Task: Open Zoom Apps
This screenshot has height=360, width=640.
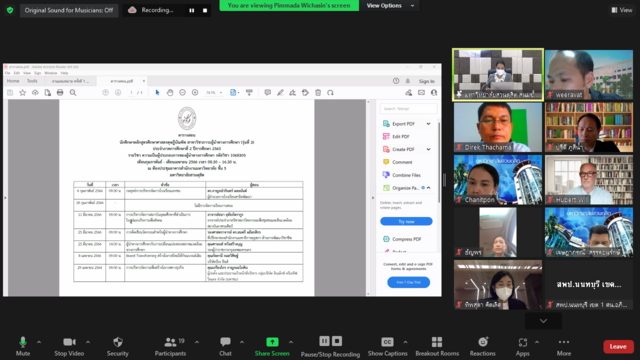Action: click(x=522, y=346)
